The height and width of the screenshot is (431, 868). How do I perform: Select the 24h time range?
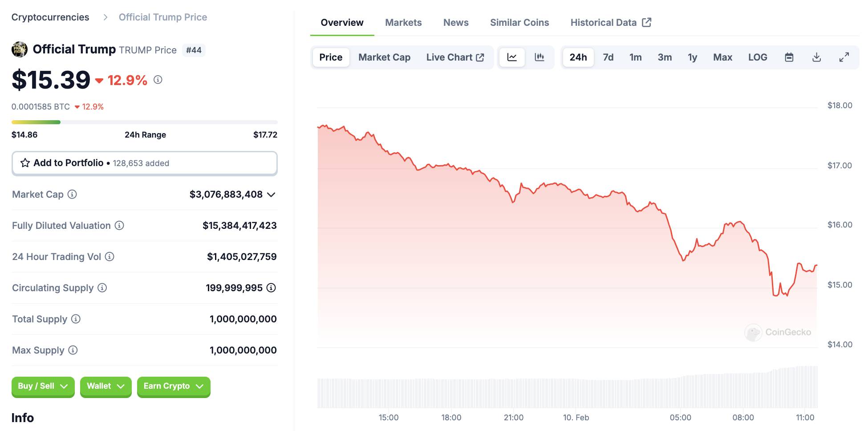click(x=578, y=57)
